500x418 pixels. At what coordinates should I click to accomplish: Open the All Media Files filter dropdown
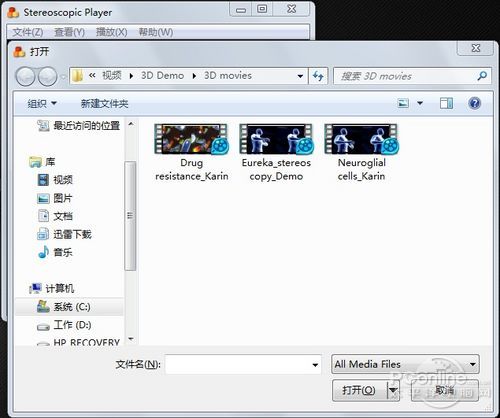405,364
